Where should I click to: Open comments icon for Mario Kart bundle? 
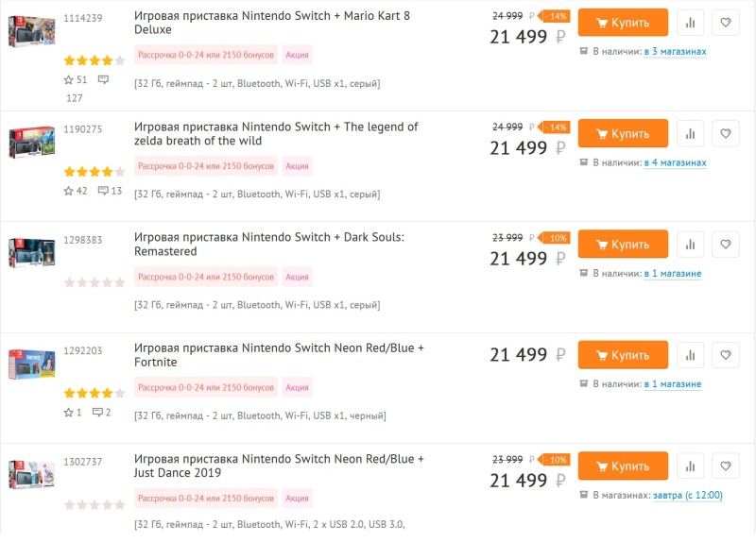[x=103, y=79]
